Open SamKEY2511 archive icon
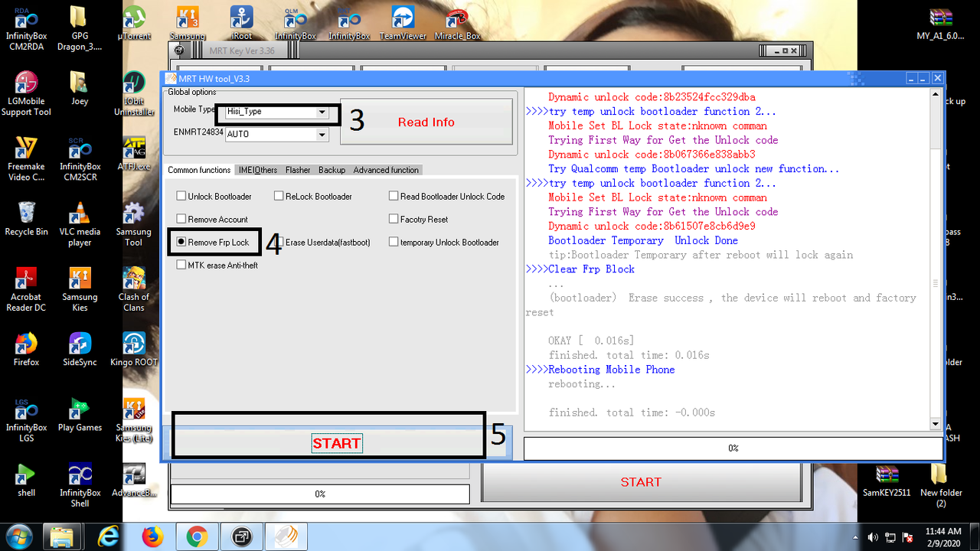The image size is (980, 551). pyautogui.click(x=887, y=480)
